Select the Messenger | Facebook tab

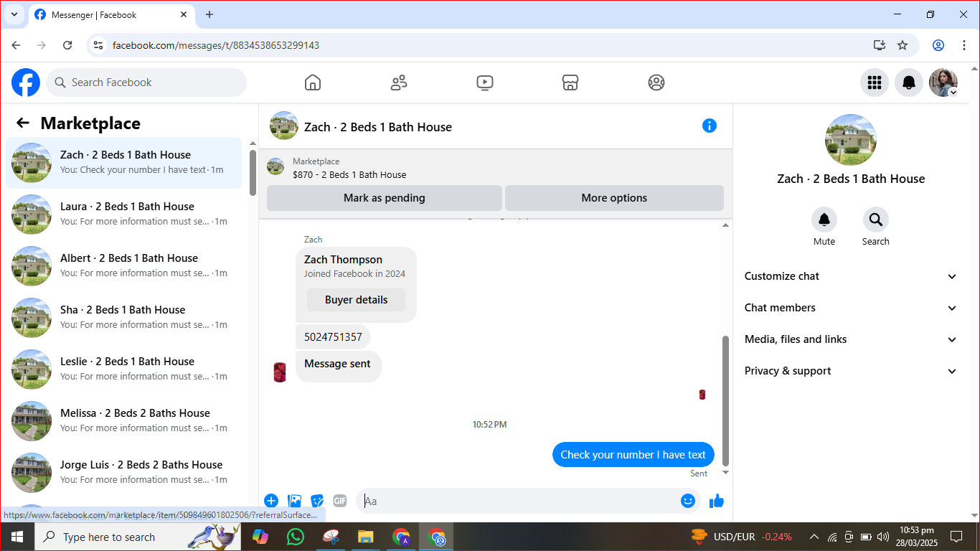pos(111,14)
